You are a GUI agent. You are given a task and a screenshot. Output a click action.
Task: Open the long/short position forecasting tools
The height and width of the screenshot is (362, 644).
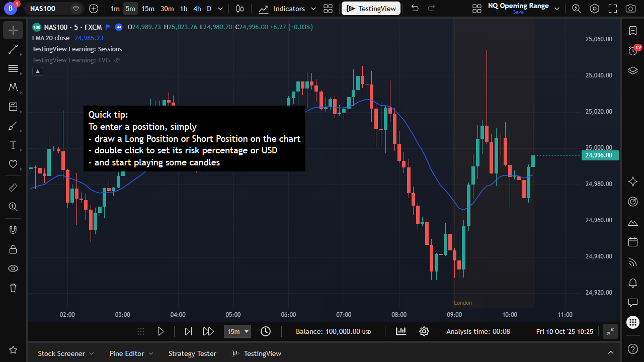coord(13,107)
